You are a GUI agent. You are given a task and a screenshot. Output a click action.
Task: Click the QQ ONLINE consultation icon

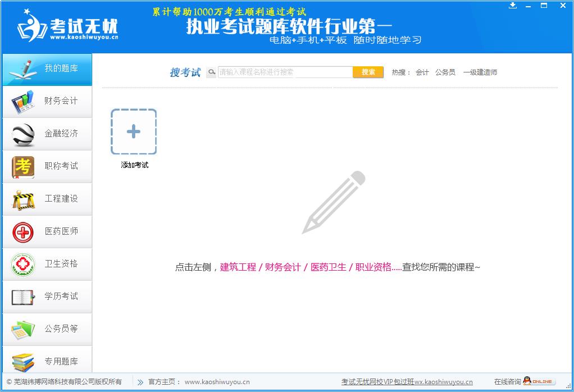[x=539, y=381]
